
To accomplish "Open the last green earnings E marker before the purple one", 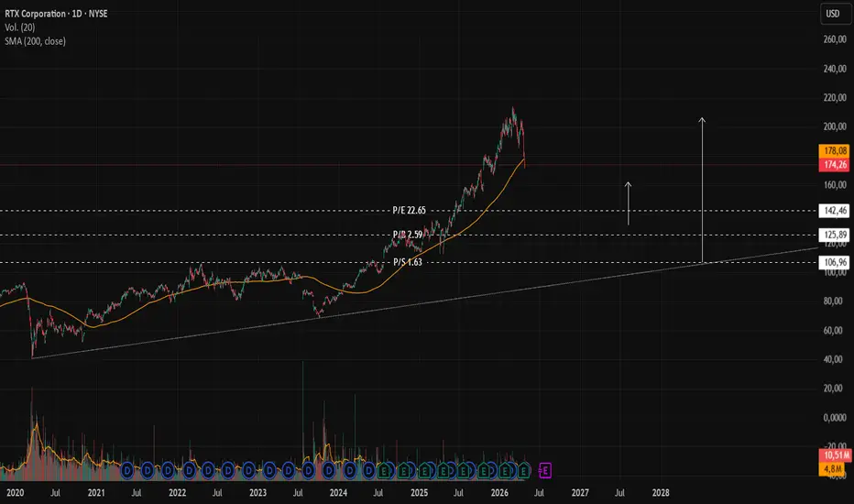I will click(x=523, y=470).
